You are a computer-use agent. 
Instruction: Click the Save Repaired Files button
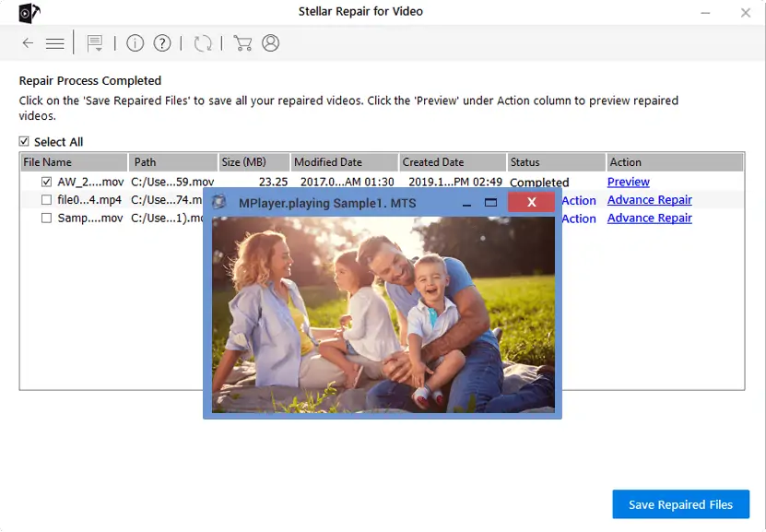point(680,504)
